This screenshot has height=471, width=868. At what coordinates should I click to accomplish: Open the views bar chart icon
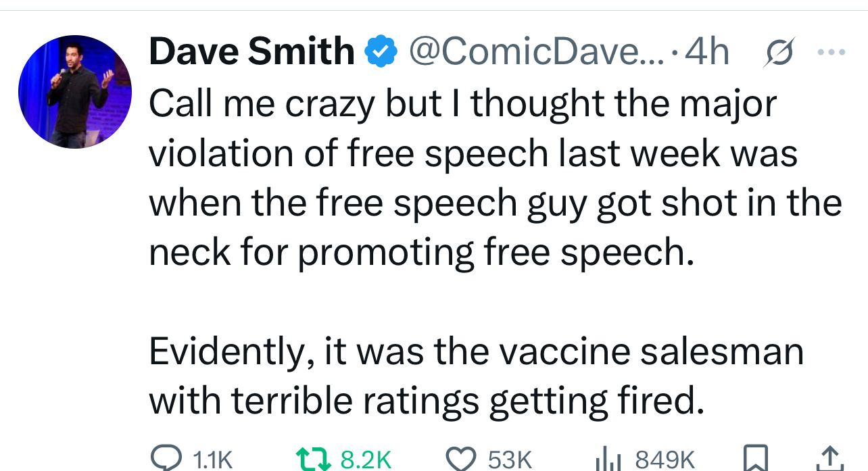tap(608, 460)
